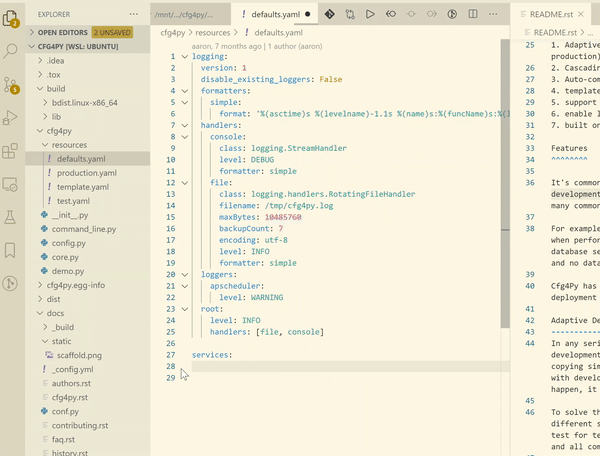Switch to the README.rst tab
Screen dimensions: 600x456
coord(551,15)
